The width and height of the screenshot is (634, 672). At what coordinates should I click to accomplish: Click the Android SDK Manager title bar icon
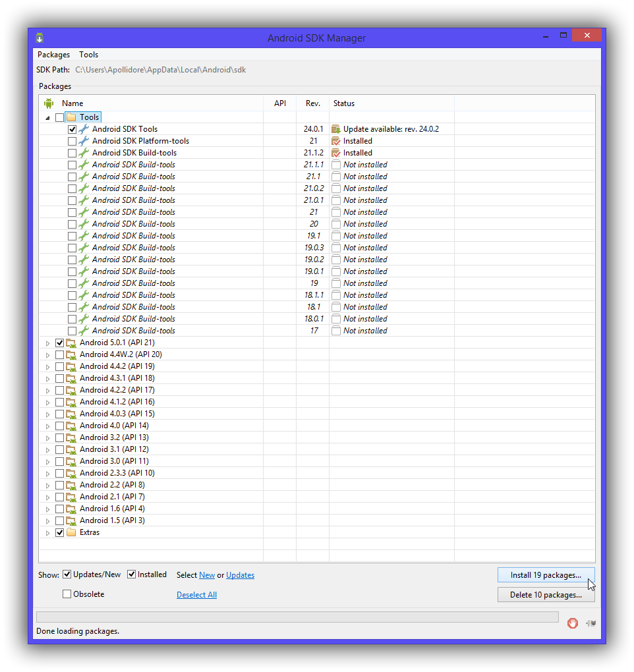(40, 38)
